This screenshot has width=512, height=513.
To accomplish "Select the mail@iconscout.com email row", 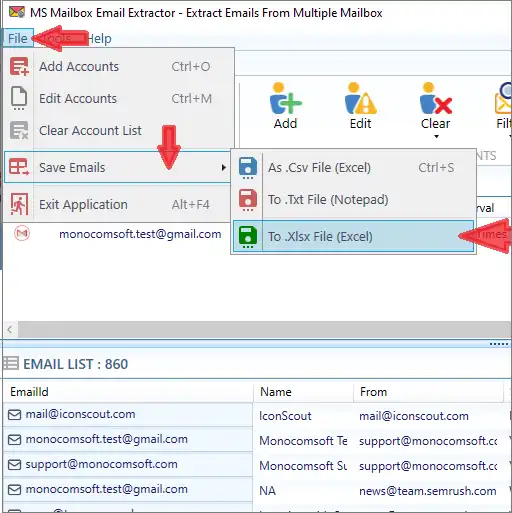I will coord(128,414).
